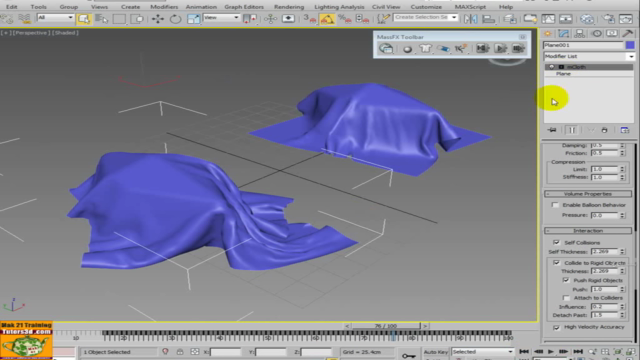This screenshot has height=360, width=640.
Task: Switch to Motion command panel tab
Action: tap(596, 33)
